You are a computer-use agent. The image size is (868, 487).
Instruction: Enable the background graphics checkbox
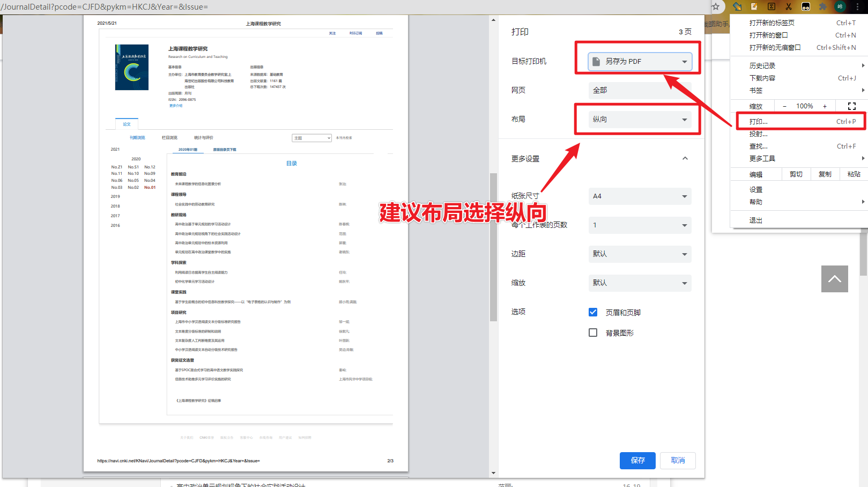pyautogui.click(x=593, y=333)
